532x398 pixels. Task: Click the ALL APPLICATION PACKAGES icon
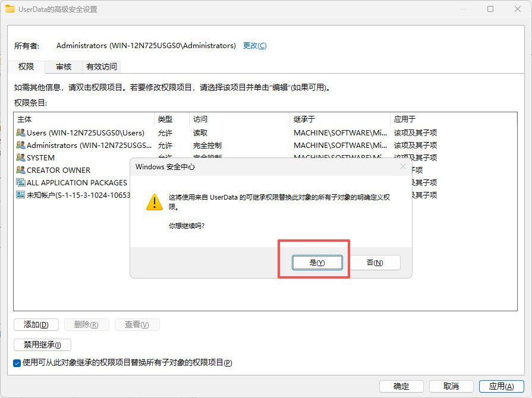(21, 182)
